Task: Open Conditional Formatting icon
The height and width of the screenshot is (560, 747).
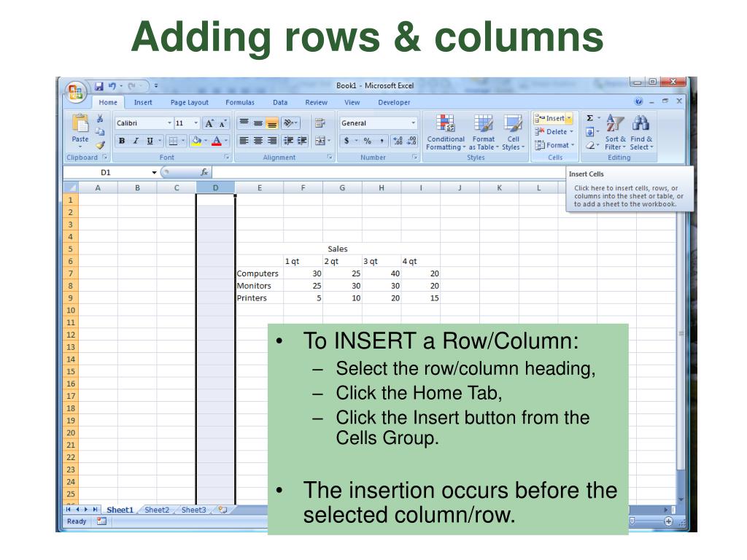Action: tap(446, 123)
